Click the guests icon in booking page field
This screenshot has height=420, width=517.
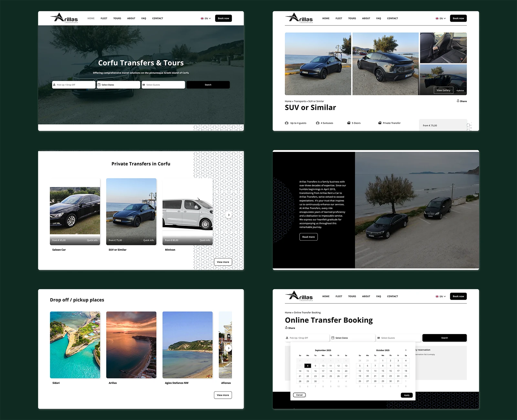379,338
